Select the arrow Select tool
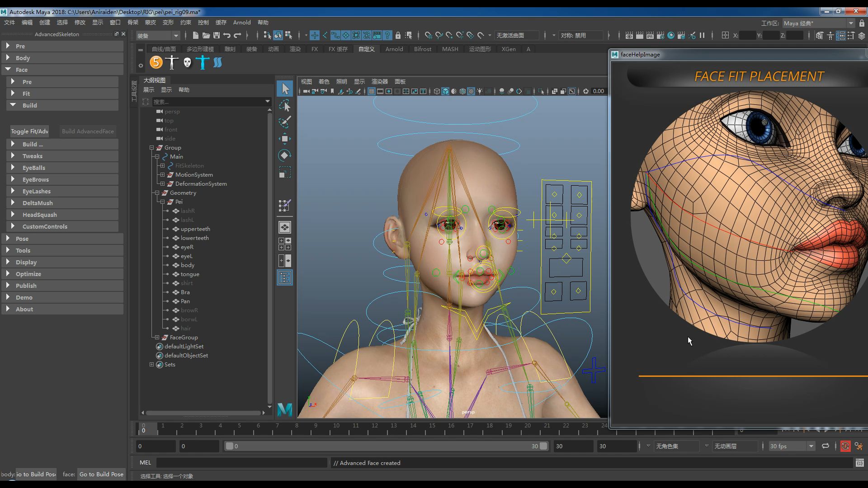The width and height of the screenshot is (868, 488). tap(285, 89)
